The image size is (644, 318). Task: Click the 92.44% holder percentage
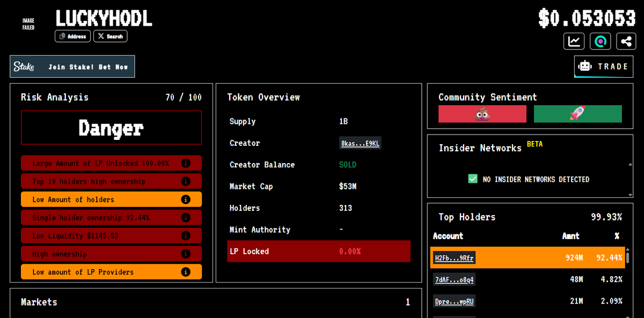point(609,258)
